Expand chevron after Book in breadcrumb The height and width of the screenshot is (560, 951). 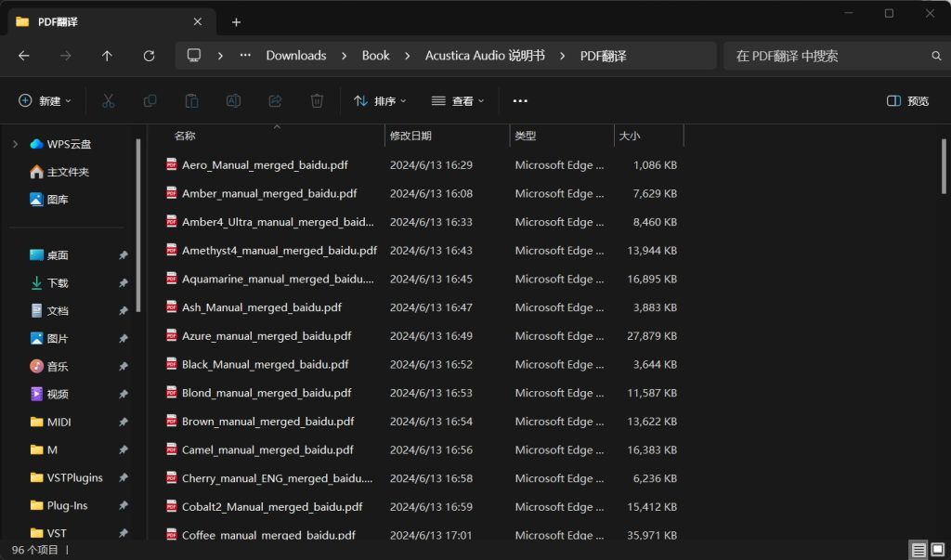[x=407, y=56]
